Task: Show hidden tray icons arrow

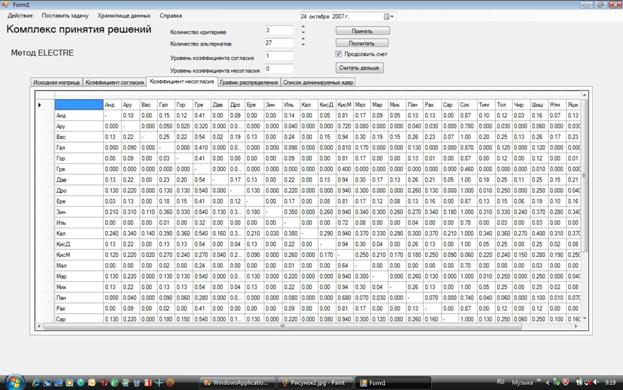Action: pos(548,382)
